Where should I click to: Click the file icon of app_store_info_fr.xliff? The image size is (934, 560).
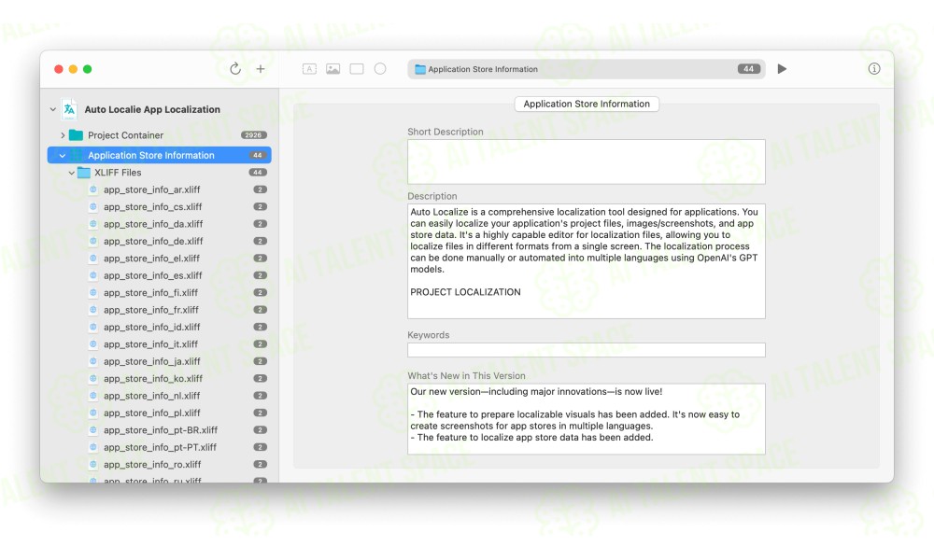tap(92, 310)
